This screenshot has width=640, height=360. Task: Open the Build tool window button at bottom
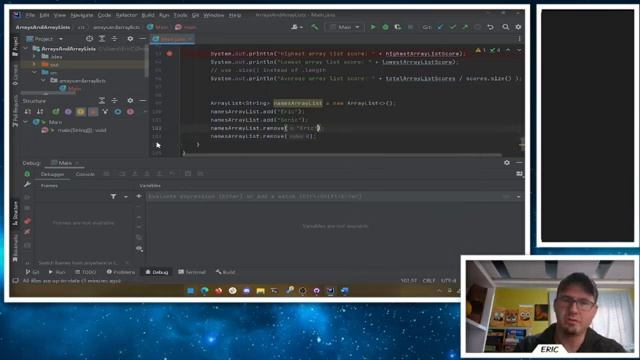[226, 272]
